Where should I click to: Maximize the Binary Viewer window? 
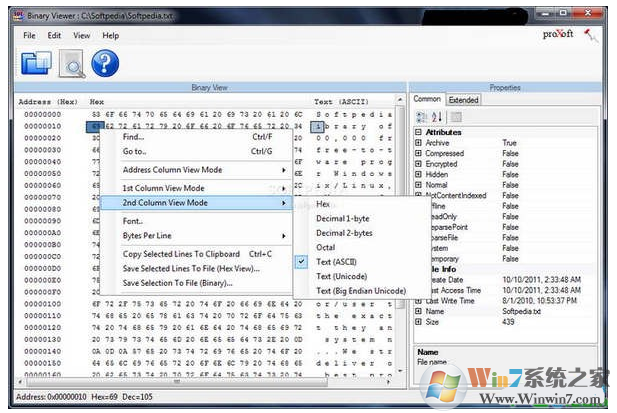563,13
